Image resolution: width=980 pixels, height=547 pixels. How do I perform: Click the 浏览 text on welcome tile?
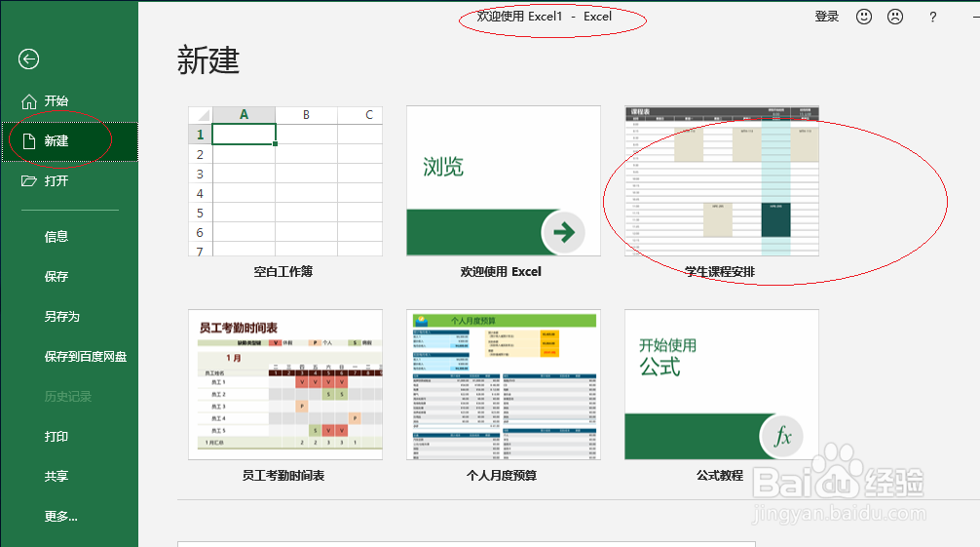443,167
